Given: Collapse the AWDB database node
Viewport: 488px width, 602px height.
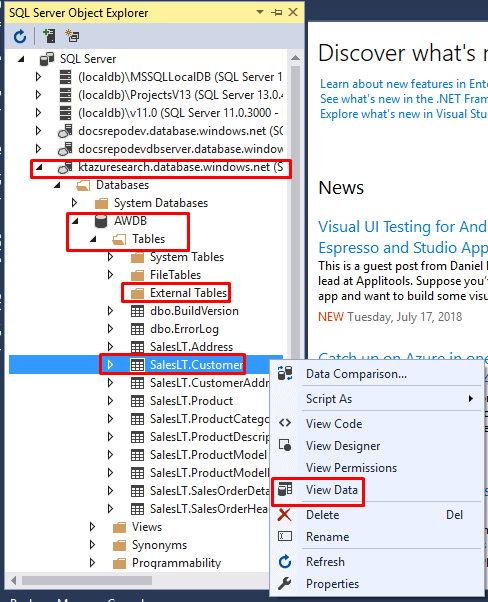Looking at the screenshot, I should coord(75,221).
